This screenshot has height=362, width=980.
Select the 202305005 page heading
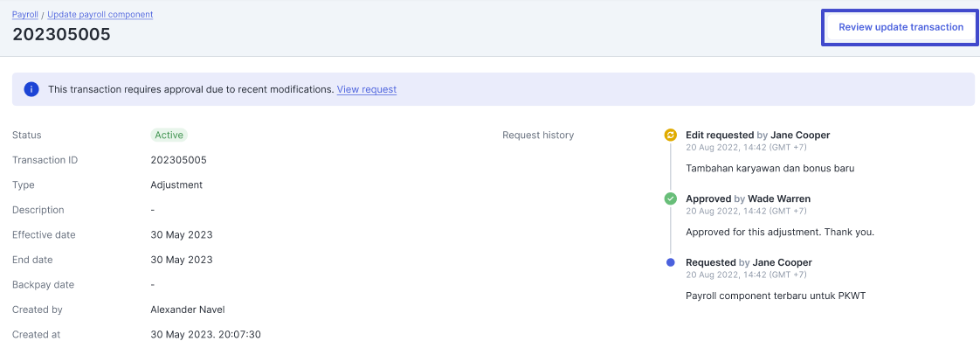pos(61,35)
